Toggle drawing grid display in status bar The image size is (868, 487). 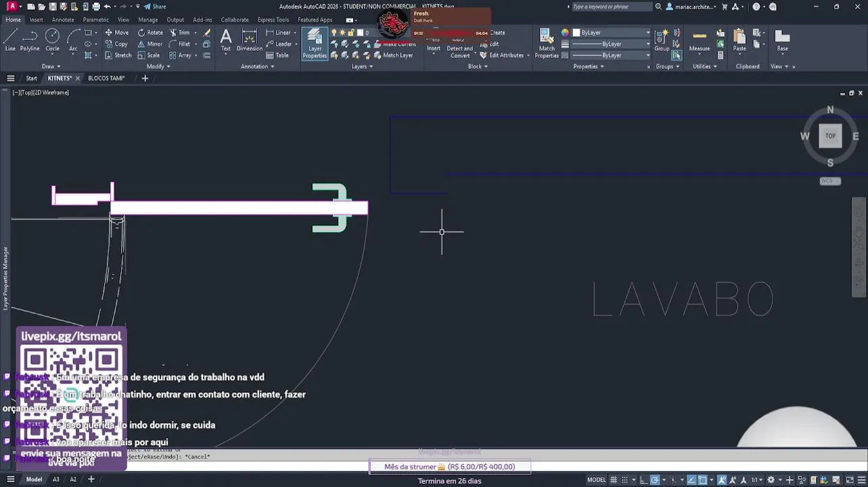tap(614, 480)
